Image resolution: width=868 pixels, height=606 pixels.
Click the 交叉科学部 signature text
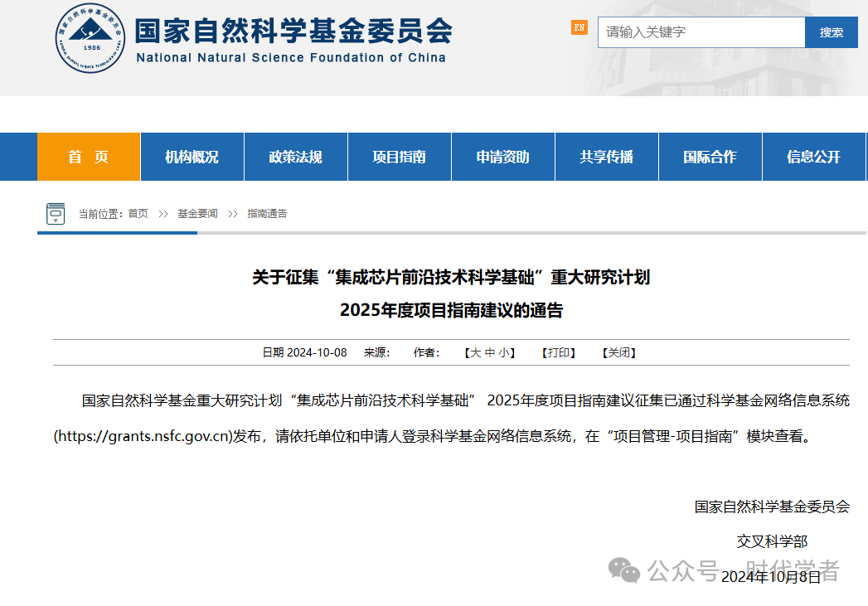(x=772, y=541)
